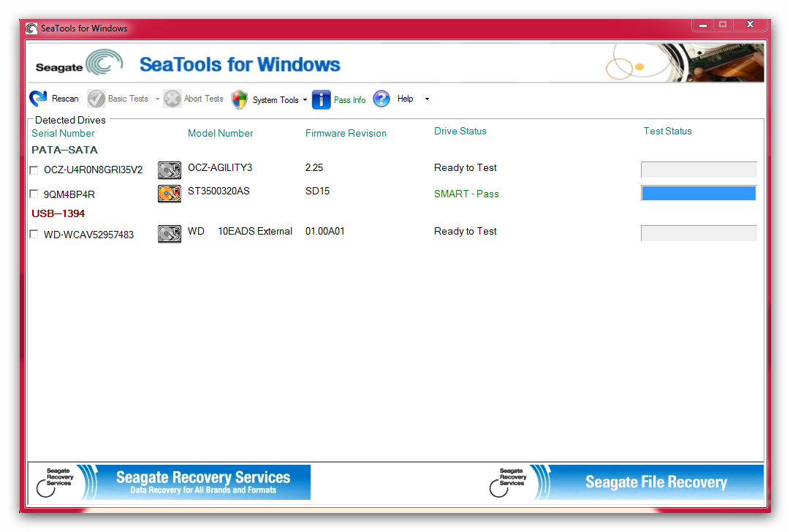This screenshot has height=532, width=790.
Task: Check the 9QM4BP4R drive checkbox
Action: [34, 194]
